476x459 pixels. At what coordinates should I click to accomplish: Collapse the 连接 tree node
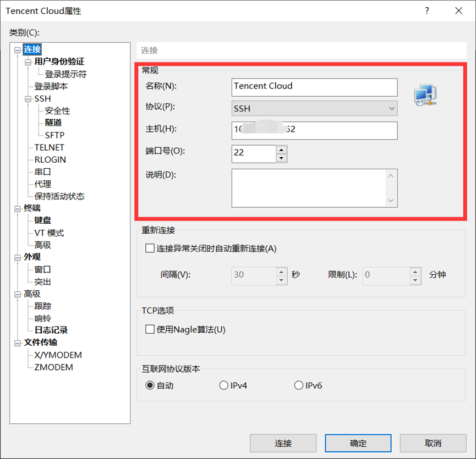(18, 49)
